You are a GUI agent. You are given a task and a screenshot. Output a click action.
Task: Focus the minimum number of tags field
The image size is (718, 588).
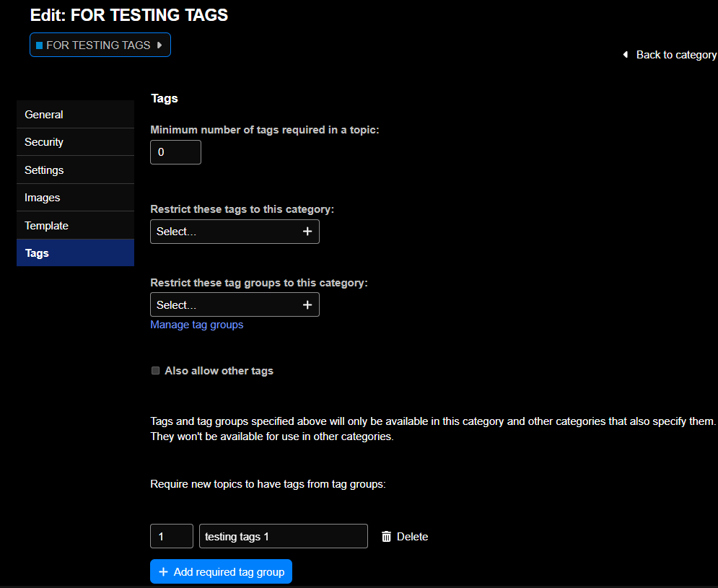(x=176, y=152)
